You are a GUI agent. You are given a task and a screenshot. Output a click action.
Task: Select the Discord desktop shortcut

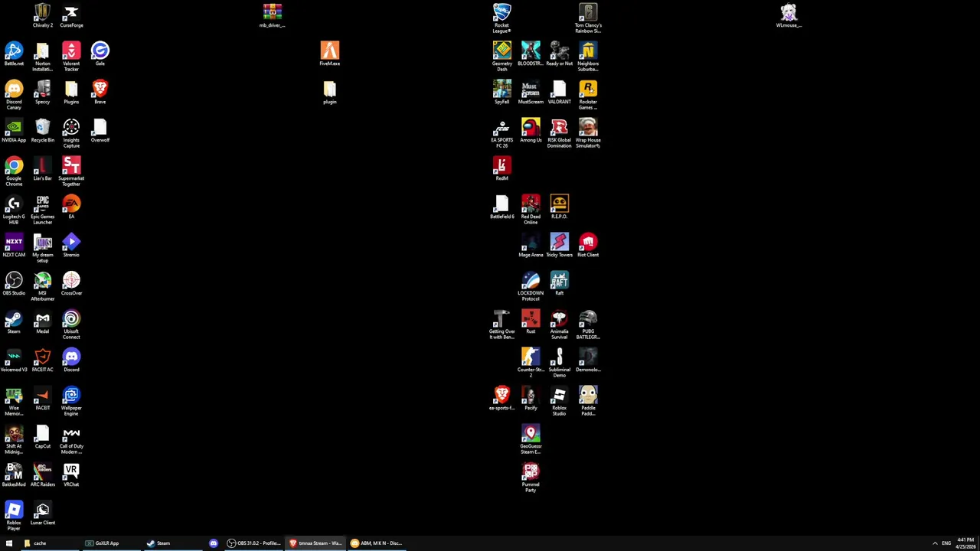tap(71, 360)
